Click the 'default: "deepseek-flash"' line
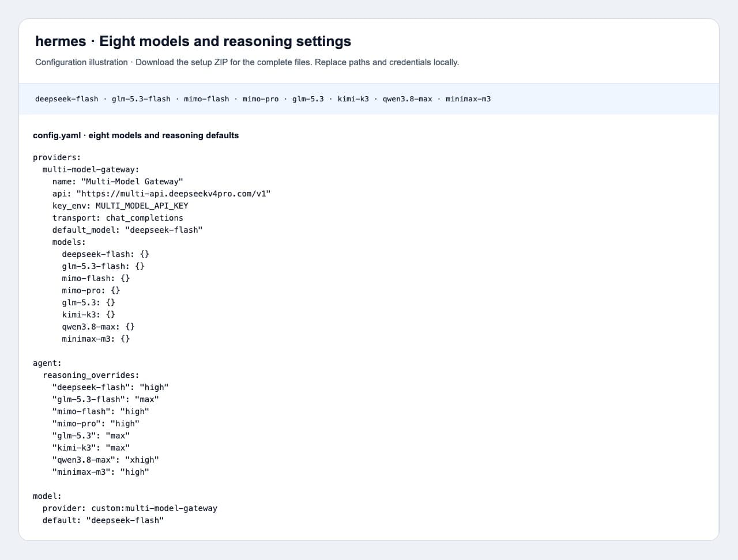The width and height of the screenshot is (738, 560). [103, 520]
